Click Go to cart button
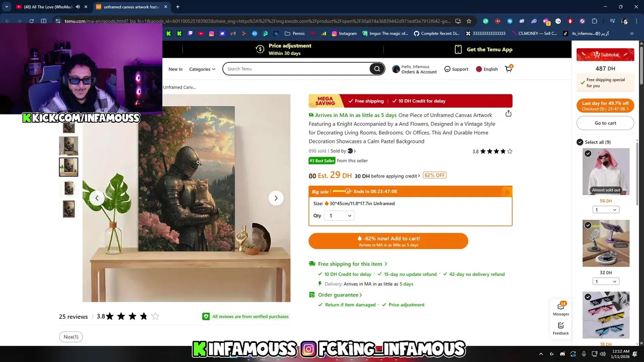 605,123
